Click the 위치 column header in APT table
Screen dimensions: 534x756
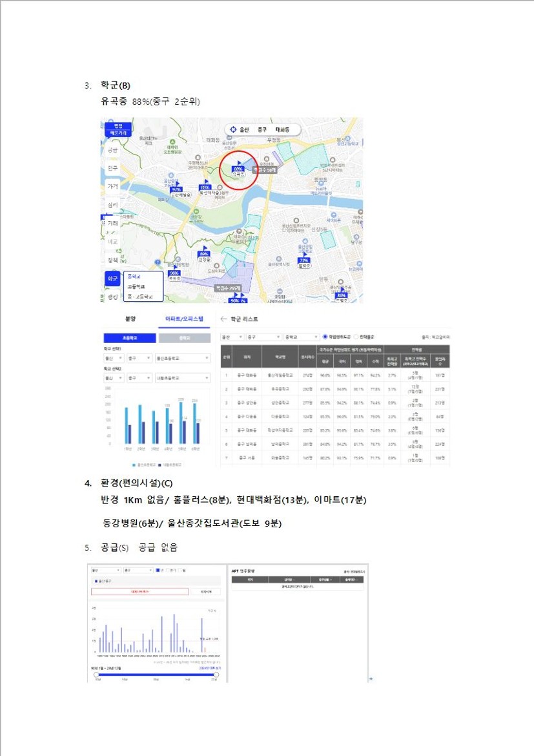(x=250, y=580)
